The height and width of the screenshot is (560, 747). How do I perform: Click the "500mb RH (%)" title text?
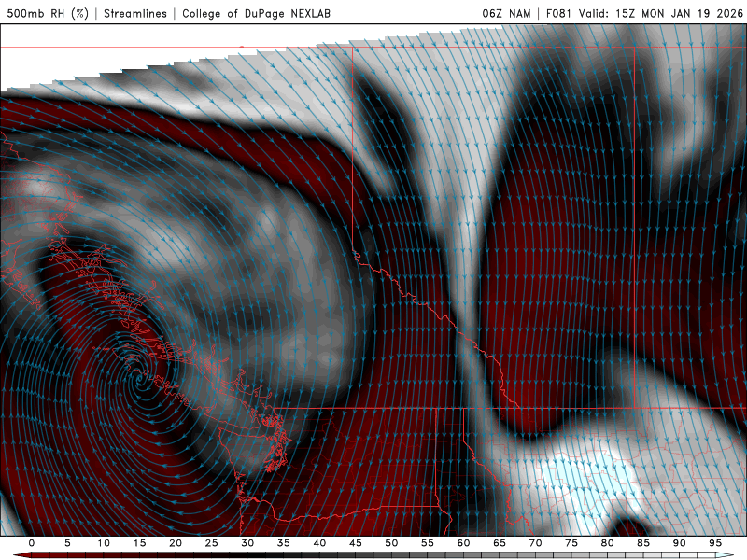[48, 13]
